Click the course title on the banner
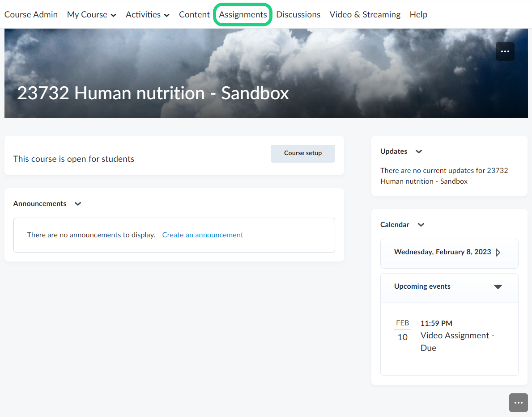 coord(153,93)
